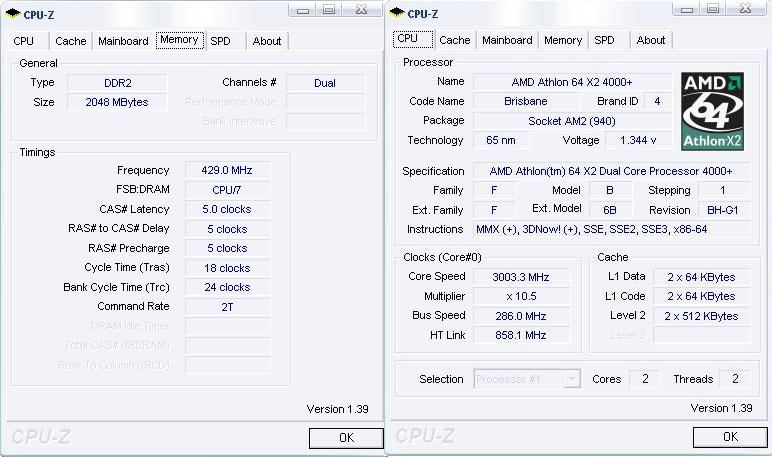
Task: Click the Socket AM2 (940) package value
Action: point(572,121)
